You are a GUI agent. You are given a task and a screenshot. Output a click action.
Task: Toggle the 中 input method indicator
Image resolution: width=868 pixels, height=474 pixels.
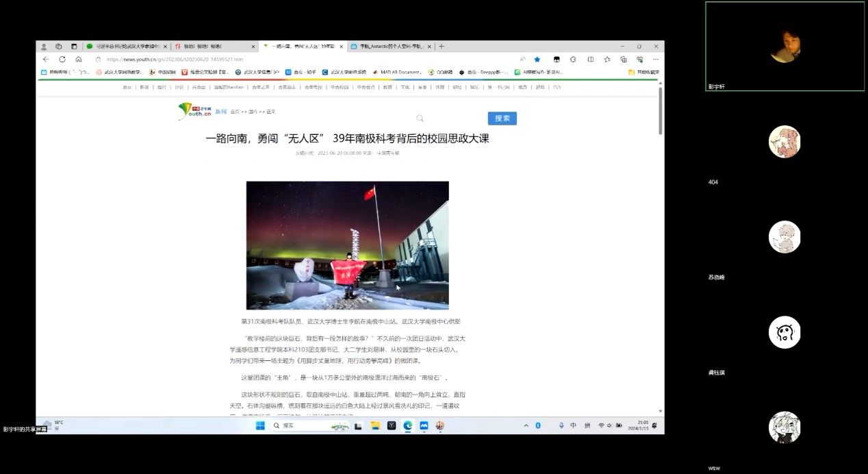573,425
